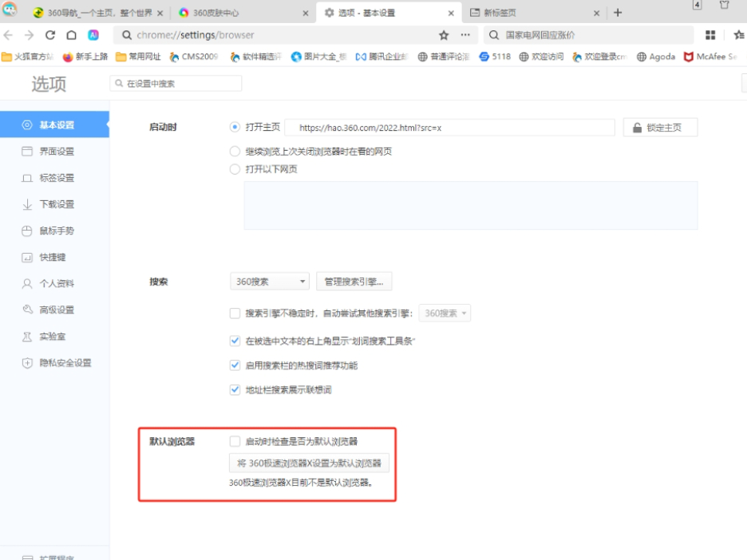
Task: Open 标签设置 in the settings sidebar
Action: pyautogui.click(x=54, y=178)
